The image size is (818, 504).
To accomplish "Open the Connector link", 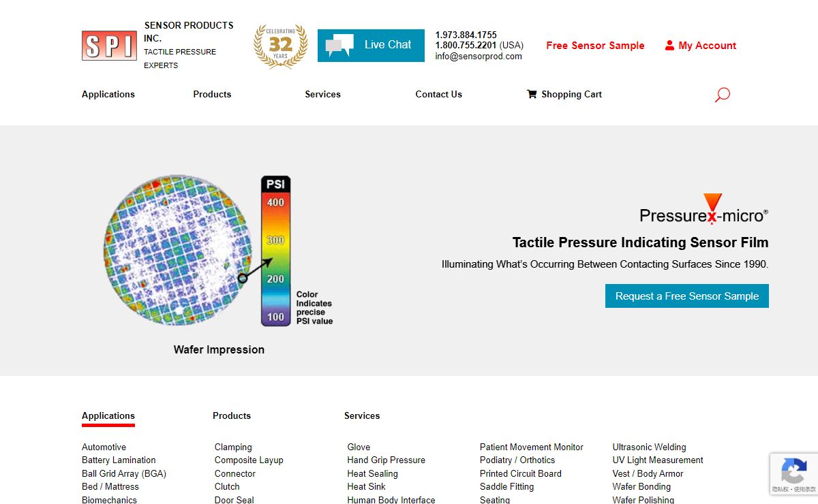I will coord(235,473).
